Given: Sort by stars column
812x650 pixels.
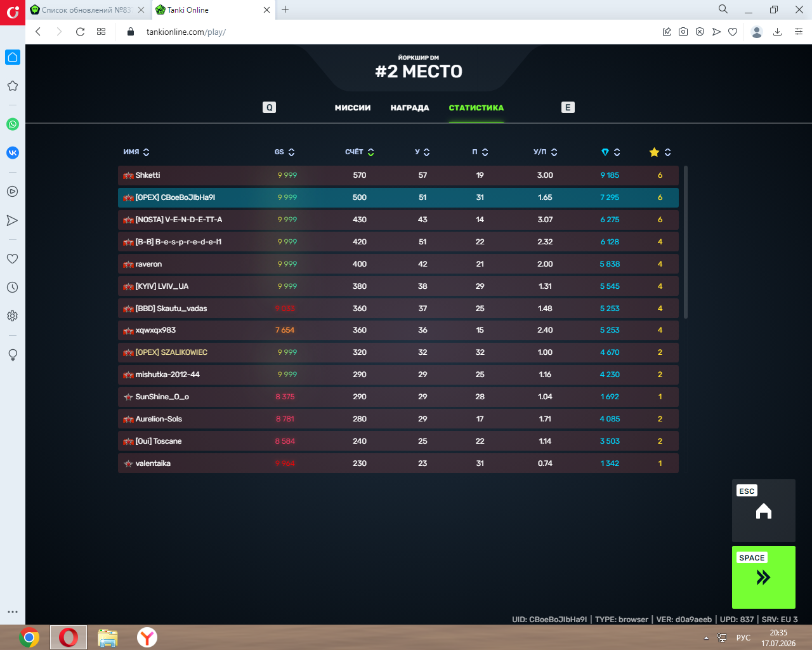Looking at the screenshot, I should [x=660, y=152].
